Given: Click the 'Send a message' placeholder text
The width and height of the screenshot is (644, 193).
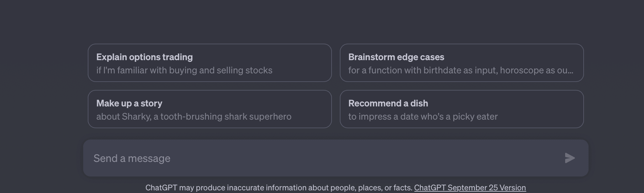Looking at the screenshot, I should point(132,158).
